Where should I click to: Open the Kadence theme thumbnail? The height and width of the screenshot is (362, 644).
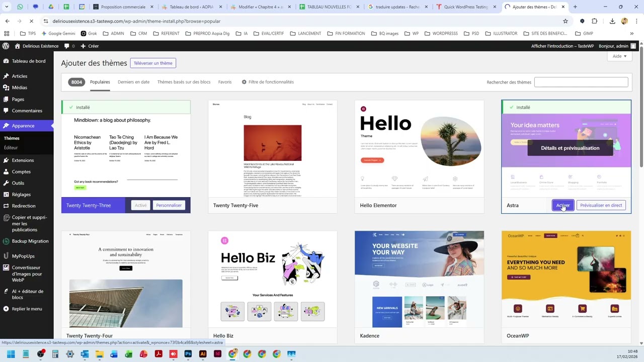419,279
